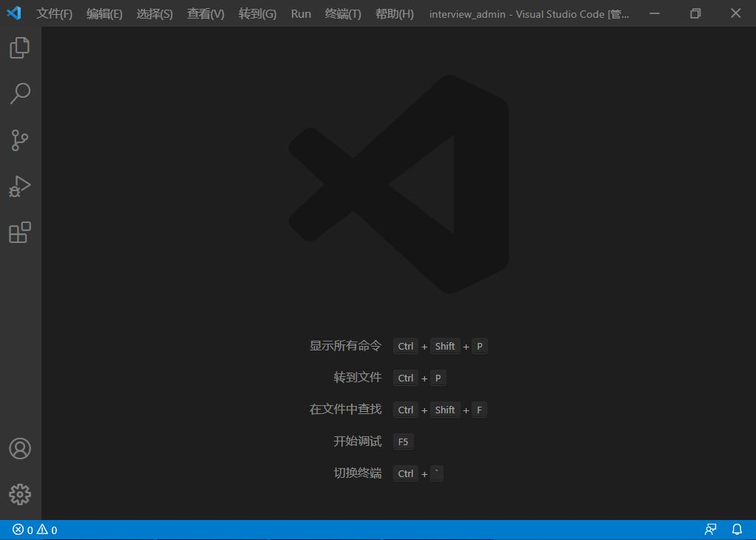
Task: Click the 转到文件 label
Action: point(358,378)
